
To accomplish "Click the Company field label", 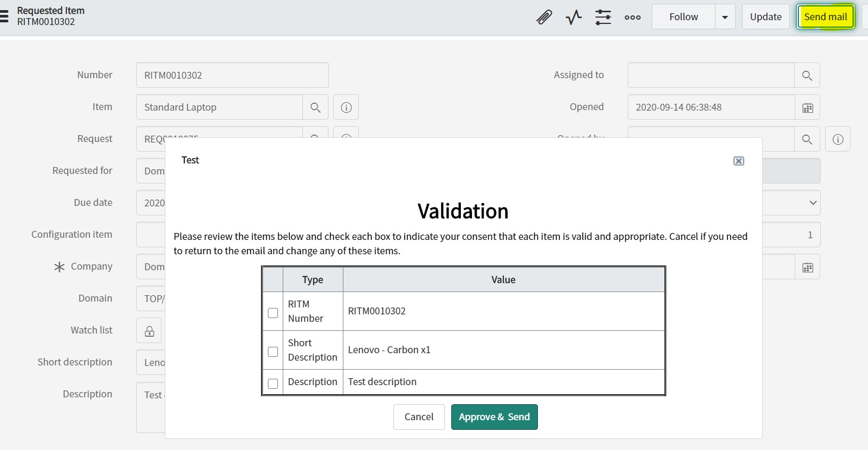I will (x=91, y=266).
